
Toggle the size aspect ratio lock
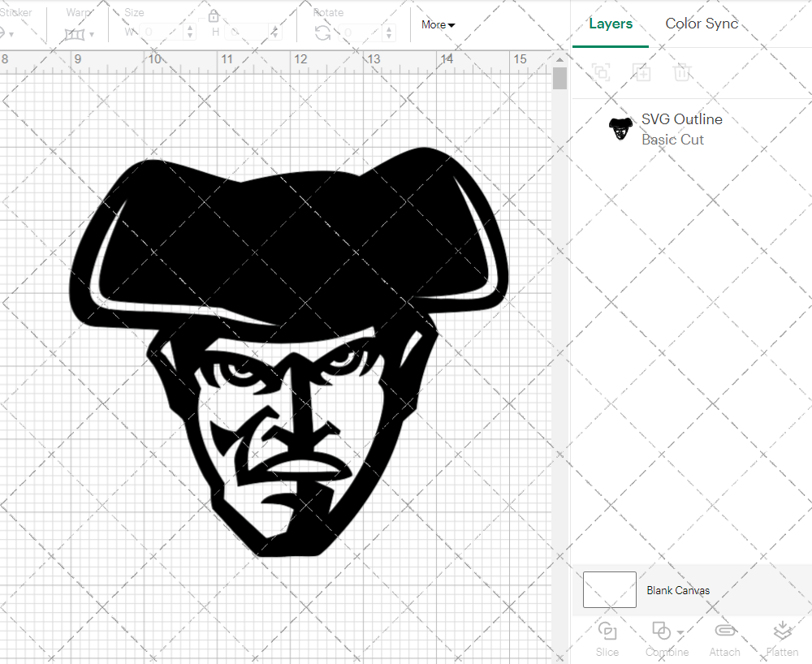(214, 15)
